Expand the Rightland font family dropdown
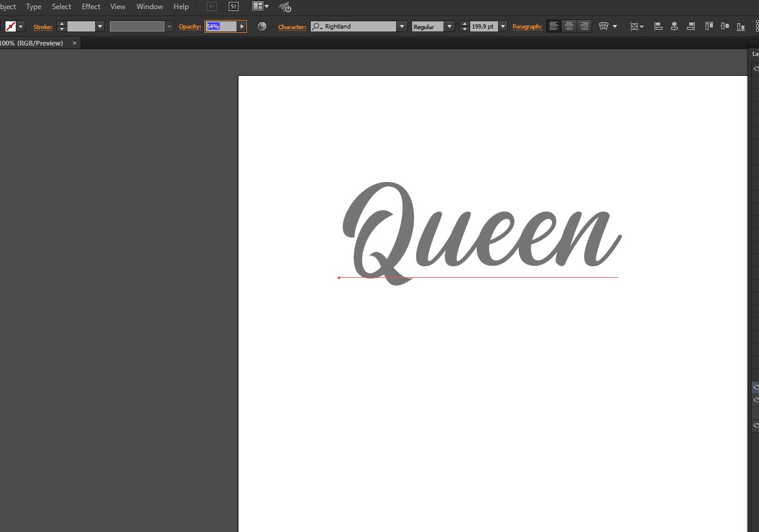The height and width of the screenshot is (532, 759). [402, 27]
